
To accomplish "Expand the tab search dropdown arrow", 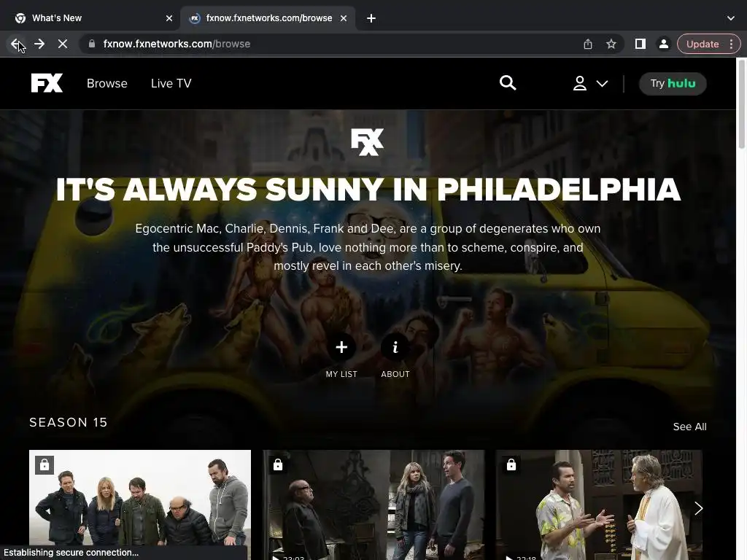I will (731, 18).
